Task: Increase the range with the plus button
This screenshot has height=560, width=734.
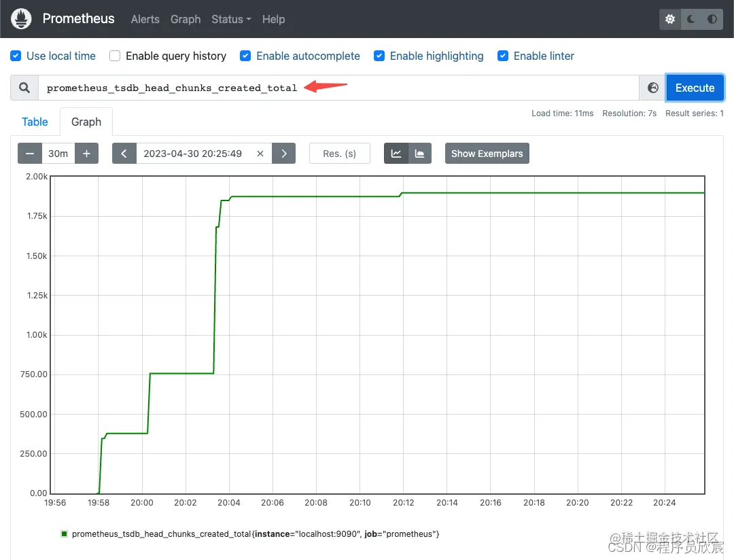Action: tap(86, 154)
